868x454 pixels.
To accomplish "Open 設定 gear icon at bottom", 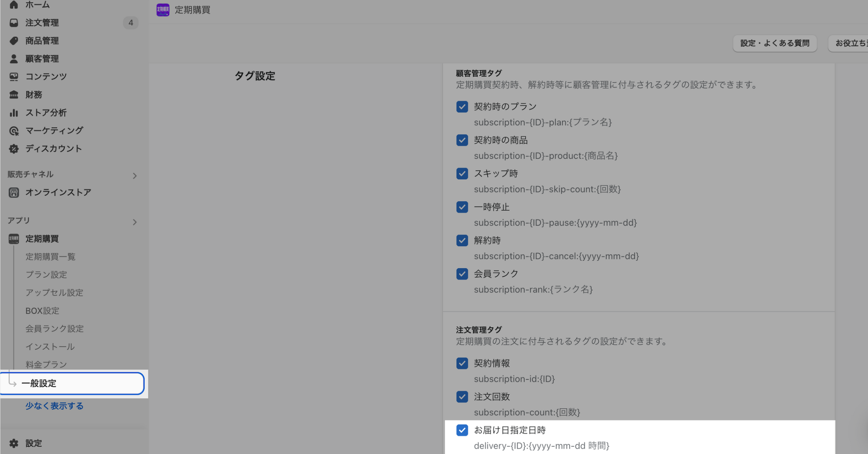I will click(14, 443).
